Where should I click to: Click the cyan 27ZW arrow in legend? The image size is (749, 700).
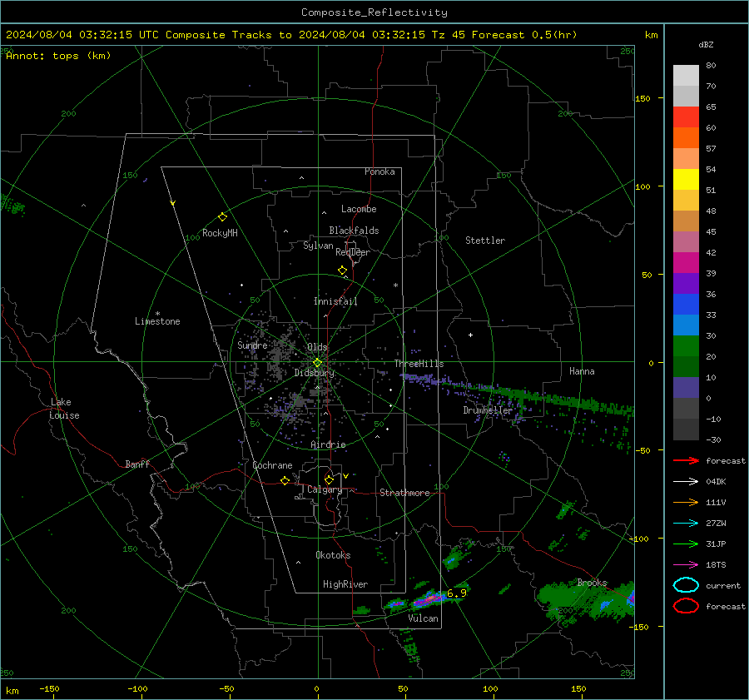686,524
